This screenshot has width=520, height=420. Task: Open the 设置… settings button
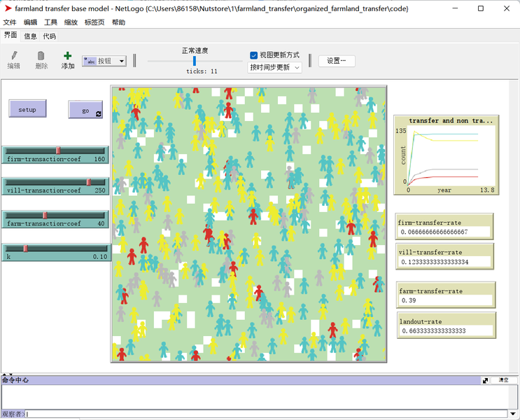[x=337, y=61]
